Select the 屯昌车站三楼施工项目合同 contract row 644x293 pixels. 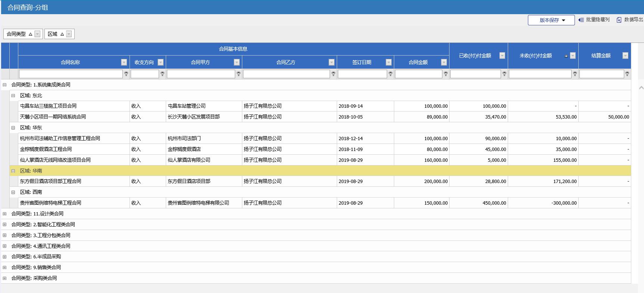point(49,106)
